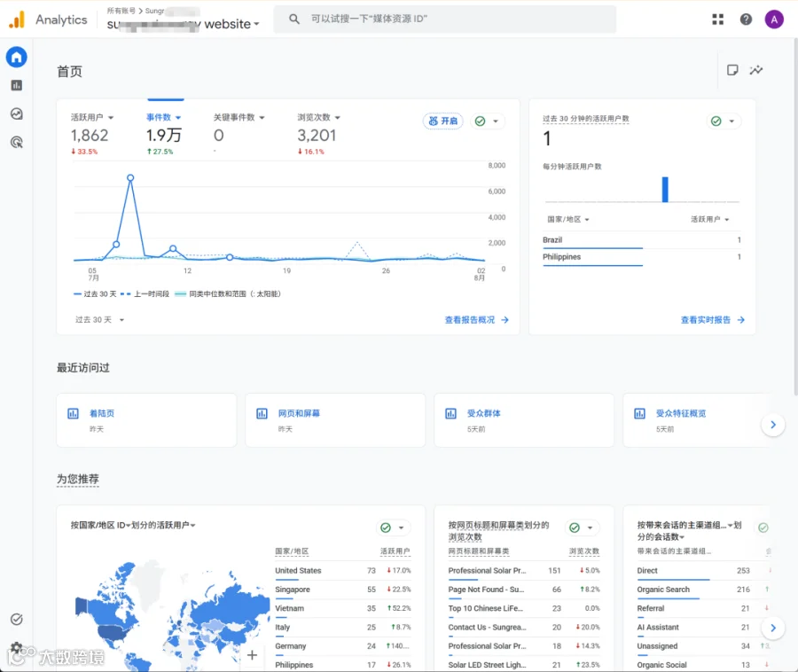The image size is (798, 672).
Task: Click Brazil row in realtime card
Action: 641,240
